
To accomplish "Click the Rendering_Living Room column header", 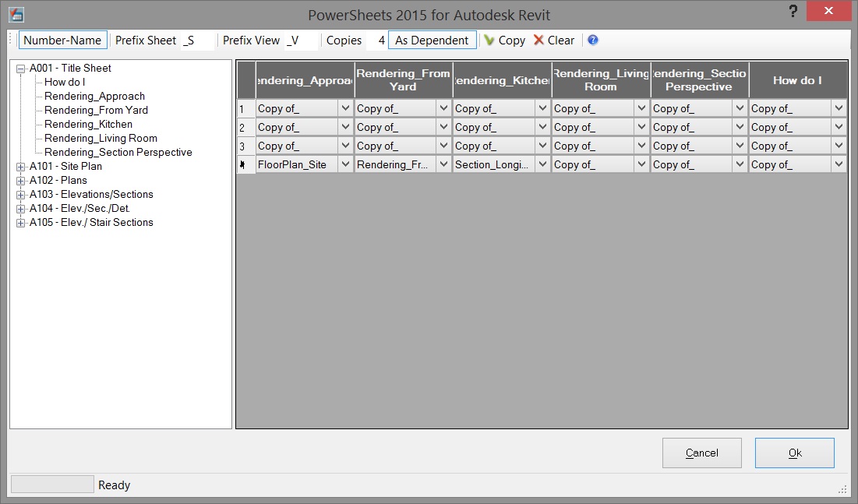I will [601, 80].
